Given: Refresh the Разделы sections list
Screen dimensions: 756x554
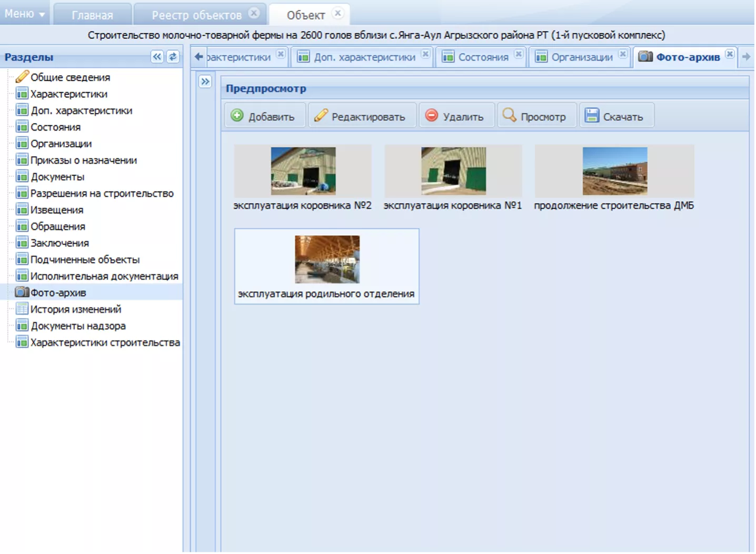Looking at the screenshot, I should click(x=173, y=57).
